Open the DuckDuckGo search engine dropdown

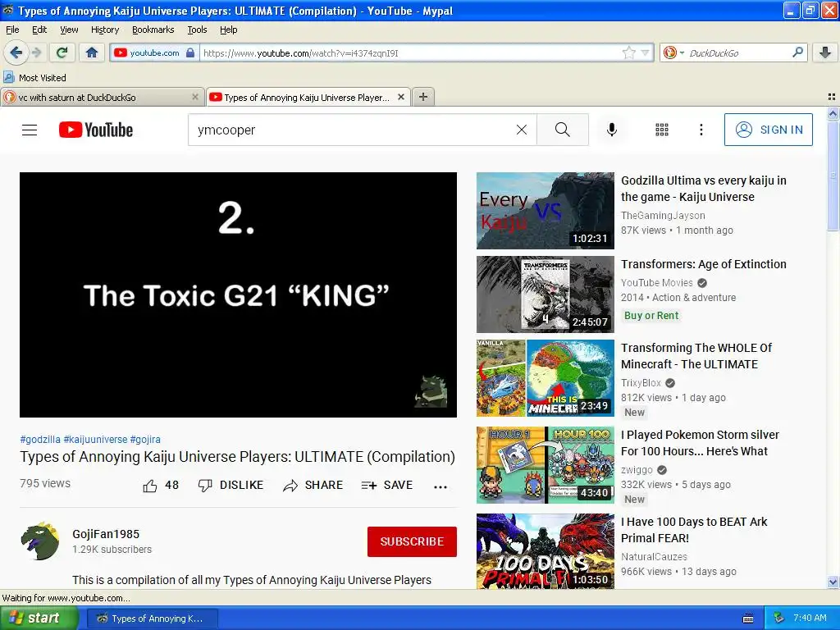click(x=673, y=52)
